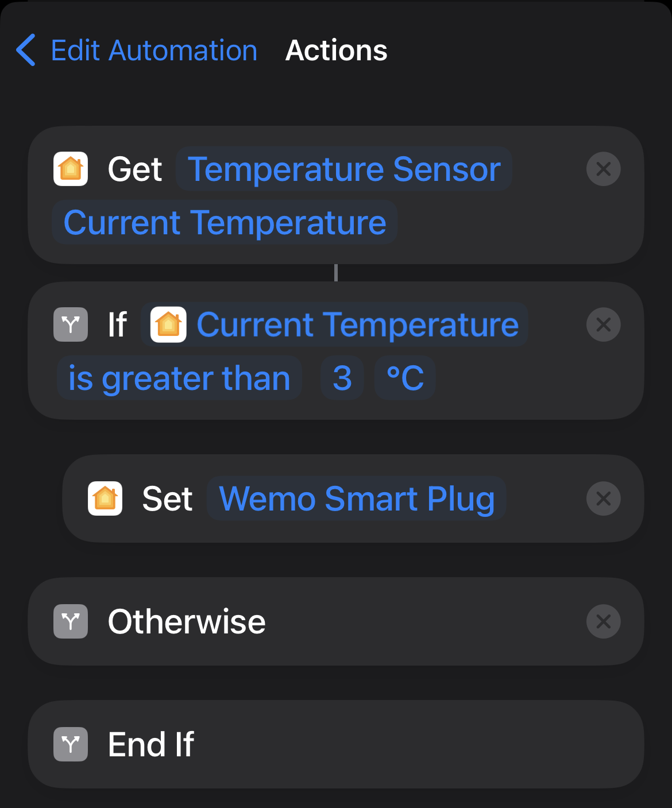Select the End If block
672x808 pixels.
335,744
